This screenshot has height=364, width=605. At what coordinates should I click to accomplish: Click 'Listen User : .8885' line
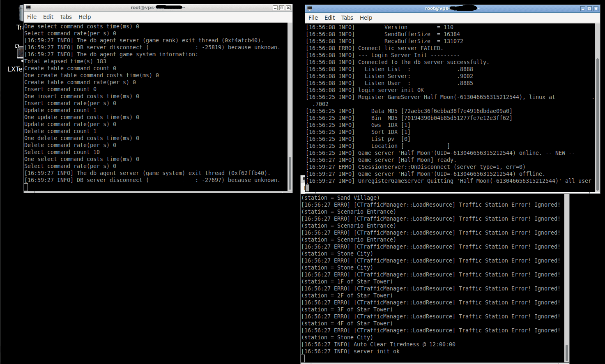tap(389, 83)
